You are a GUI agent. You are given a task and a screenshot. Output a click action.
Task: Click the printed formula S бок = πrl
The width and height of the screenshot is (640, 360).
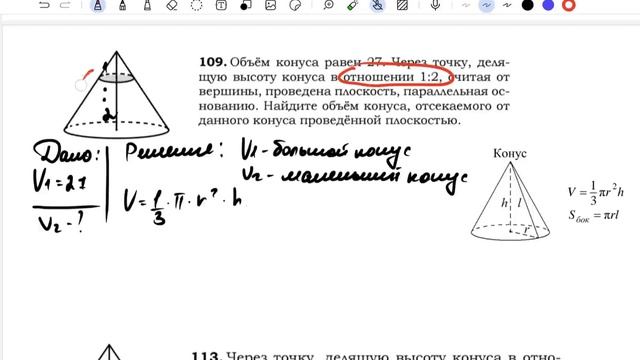point(593,216)
